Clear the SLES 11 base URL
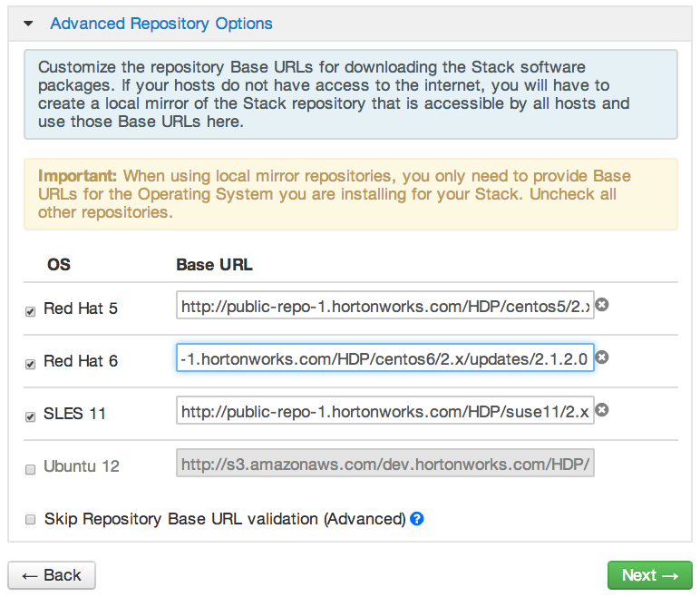Screen dimensions: 700x597 (x=601, y=410)
